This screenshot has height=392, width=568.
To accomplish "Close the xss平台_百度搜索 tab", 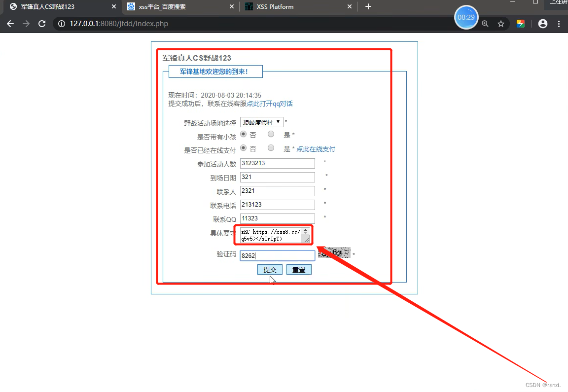I will click(232, 6).
